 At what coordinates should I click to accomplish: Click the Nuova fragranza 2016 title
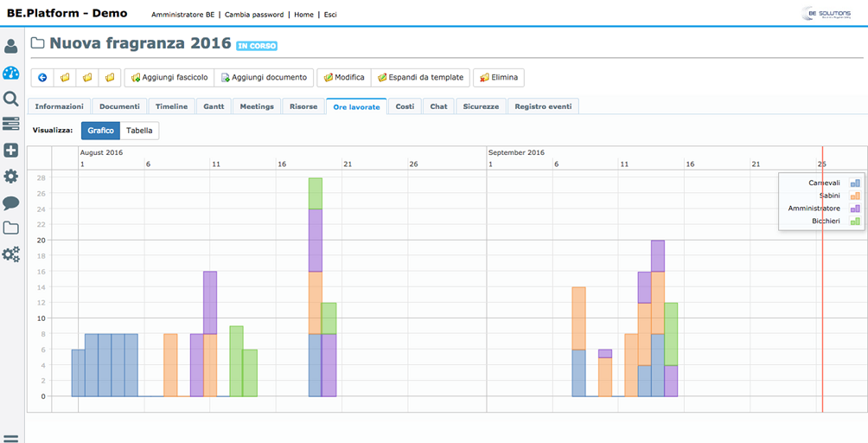point(140,43)
